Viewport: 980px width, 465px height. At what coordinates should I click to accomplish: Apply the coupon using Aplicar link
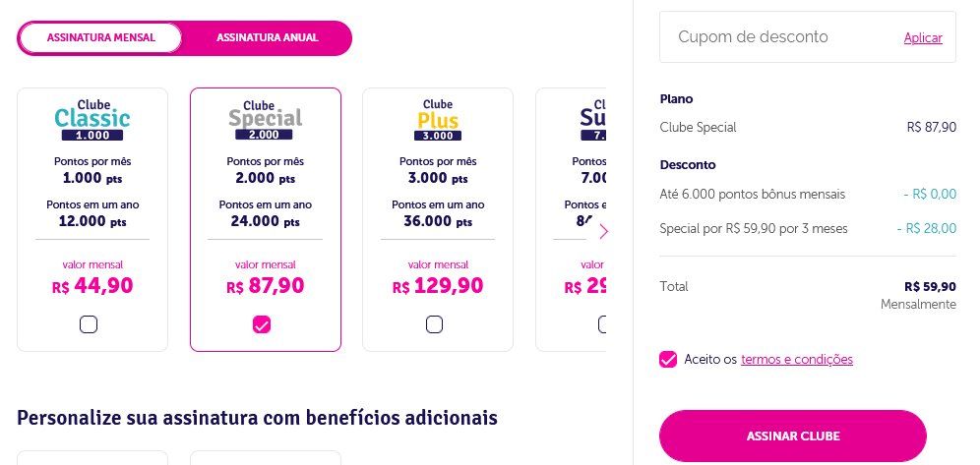point(923,38)
